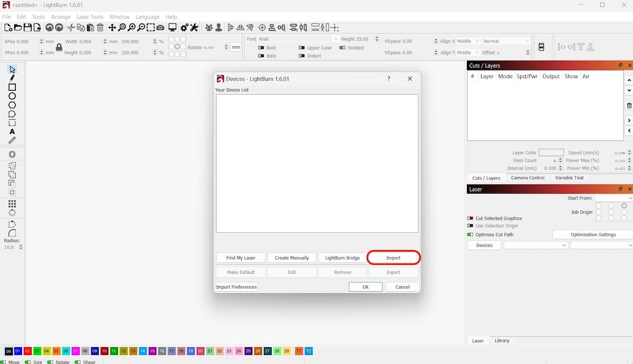This screenshot has height=364, width=633.
Task: Open the Start From dropdown
Action: coord(613,198)
